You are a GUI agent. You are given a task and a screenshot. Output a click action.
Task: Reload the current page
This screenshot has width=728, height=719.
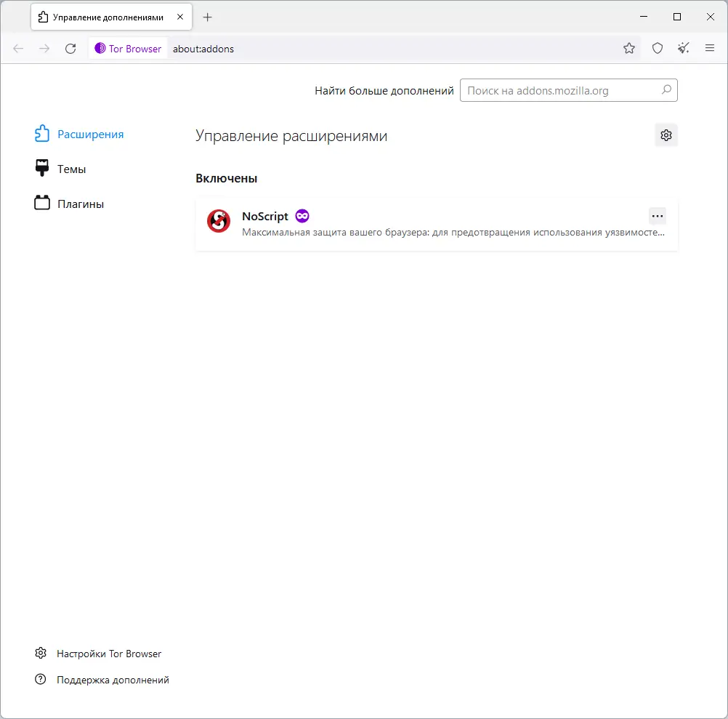coord(70,48)
